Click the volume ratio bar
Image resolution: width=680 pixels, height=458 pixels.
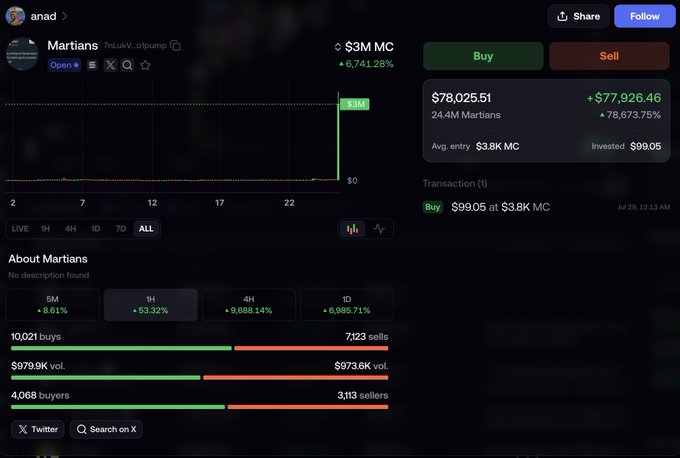[199, 378]
